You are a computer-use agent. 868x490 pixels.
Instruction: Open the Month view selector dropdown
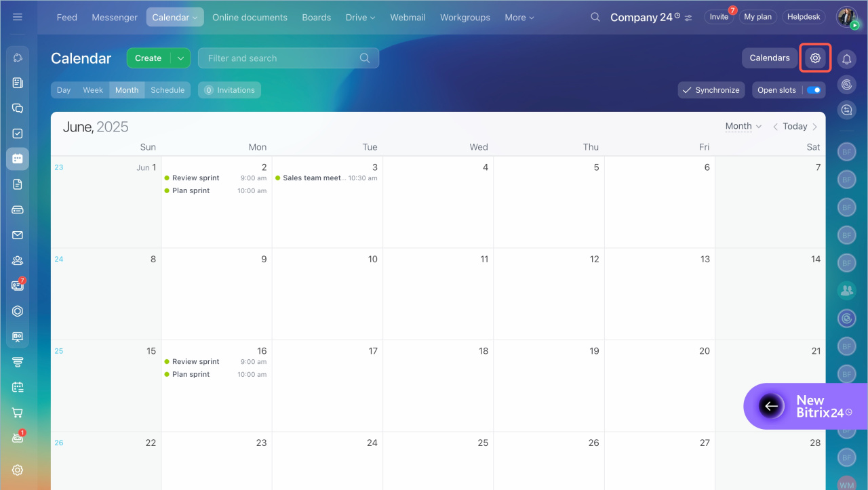(x=743, y=126)
